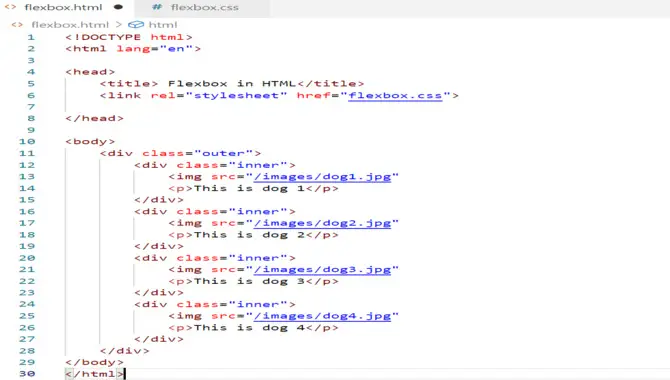Click line number 11 in the gutter
The width and height of the screenshot is (670, 380).
(x=27, y=153)
